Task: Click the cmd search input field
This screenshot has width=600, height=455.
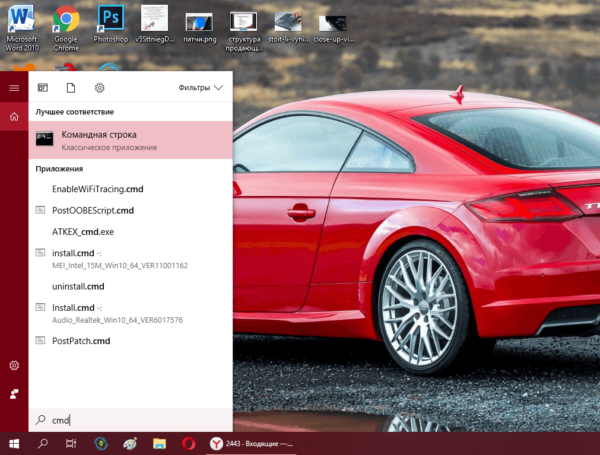Action: pyautogui.click(x=130, y=420)
